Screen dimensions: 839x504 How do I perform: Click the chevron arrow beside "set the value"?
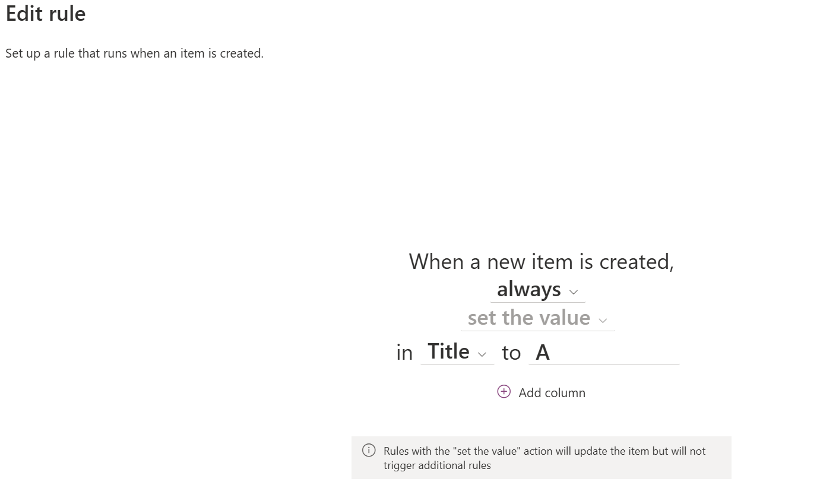(x=603, y=321)
